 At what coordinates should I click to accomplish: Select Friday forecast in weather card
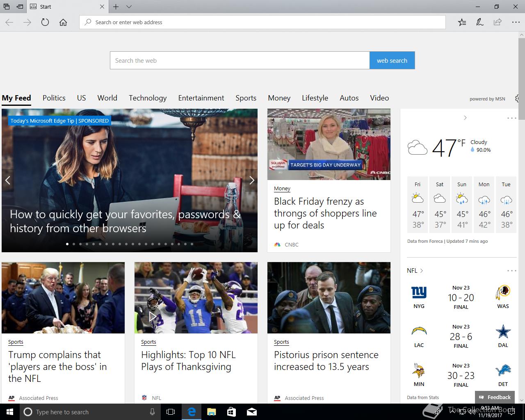(x=418, y=205)
